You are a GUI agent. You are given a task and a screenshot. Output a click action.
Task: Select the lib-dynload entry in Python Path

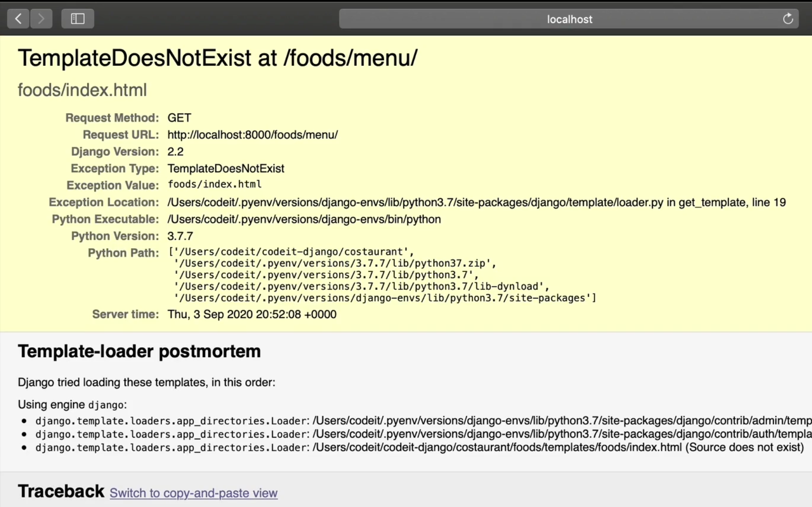pos(361,286)
